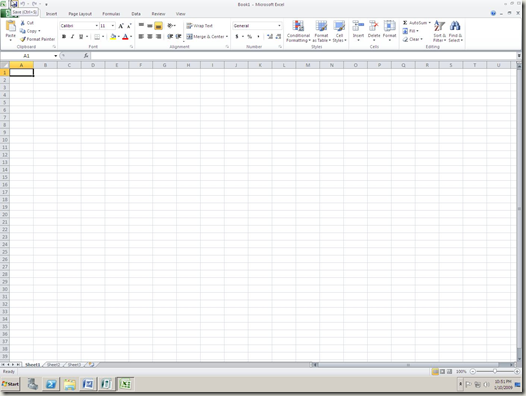Click the Copy button
This screenshot has height=396, width=526.
coord(30,31)
